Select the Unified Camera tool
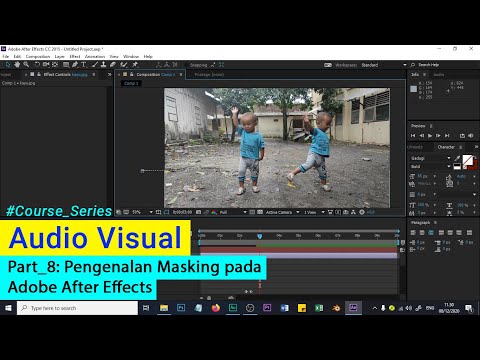Screen dimensions: 480x360 click(46, 65)
